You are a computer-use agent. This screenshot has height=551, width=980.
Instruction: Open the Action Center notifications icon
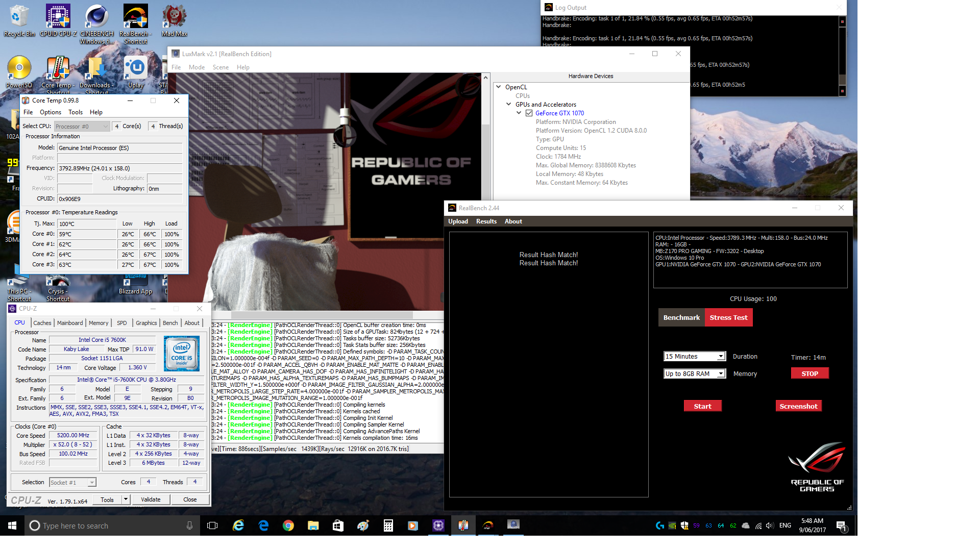click(x=841, y=525)
